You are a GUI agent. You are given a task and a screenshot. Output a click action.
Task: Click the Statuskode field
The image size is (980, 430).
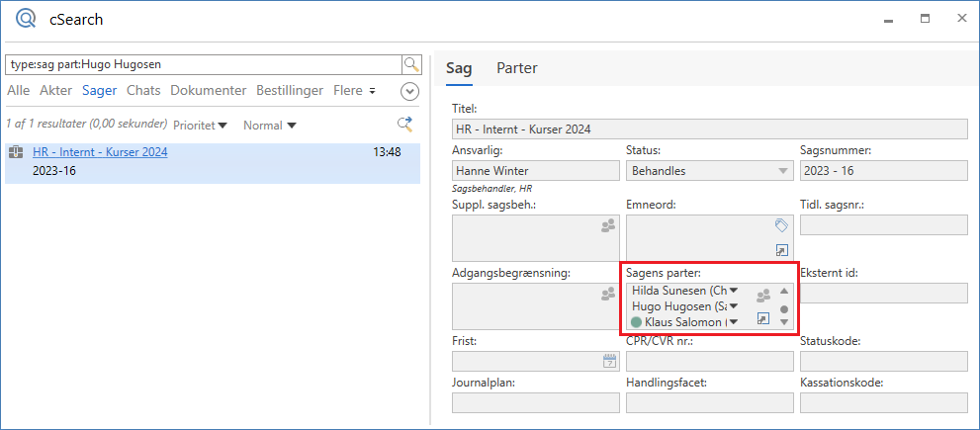click(884, 361)
